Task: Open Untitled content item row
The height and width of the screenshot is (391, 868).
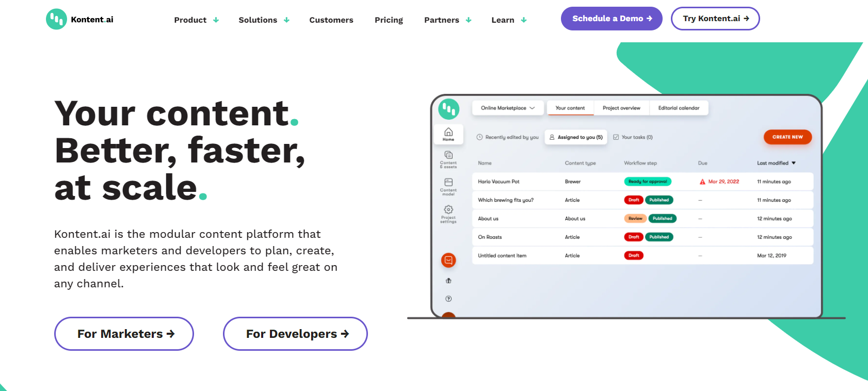Action: tap(642, 256)
